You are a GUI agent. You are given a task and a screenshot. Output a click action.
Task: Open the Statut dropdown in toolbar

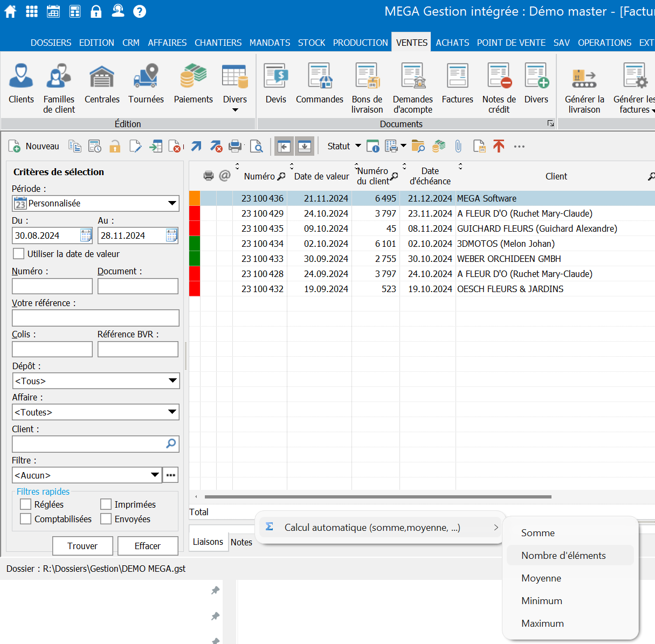point(344,146)
